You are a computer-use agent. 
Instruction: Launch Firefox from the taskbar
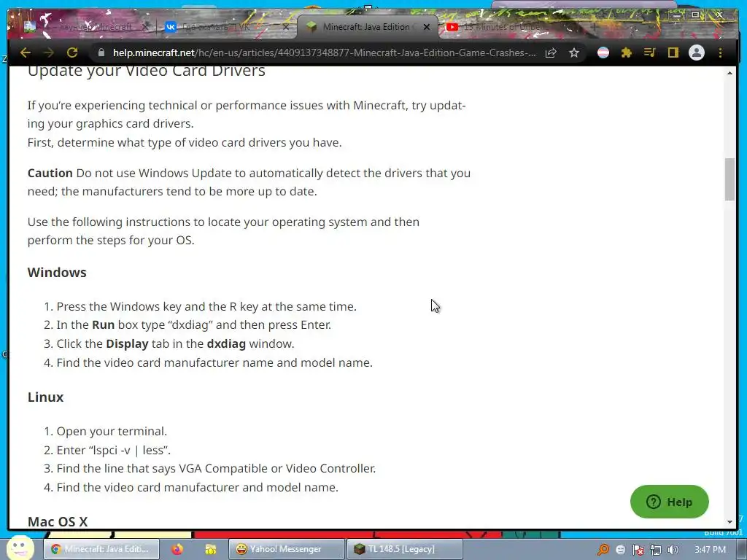(x=177, y=549)
